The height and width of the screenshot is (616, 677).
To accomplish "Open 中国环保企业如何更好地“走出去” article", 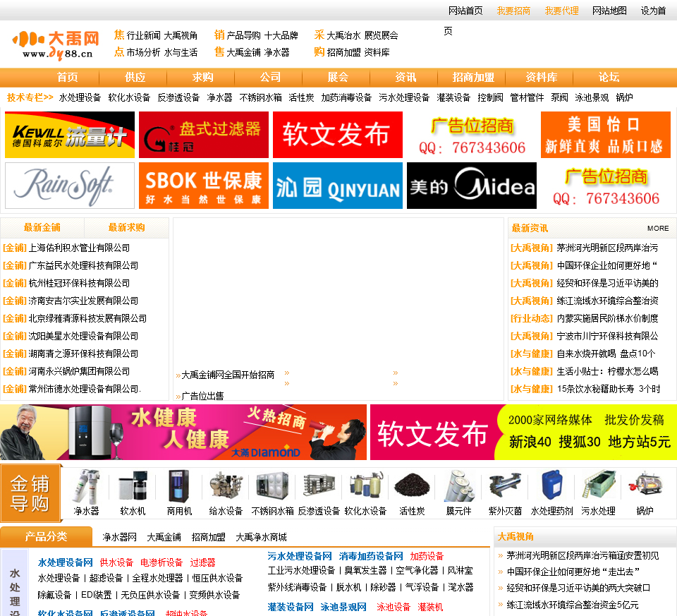I will 573,572.
